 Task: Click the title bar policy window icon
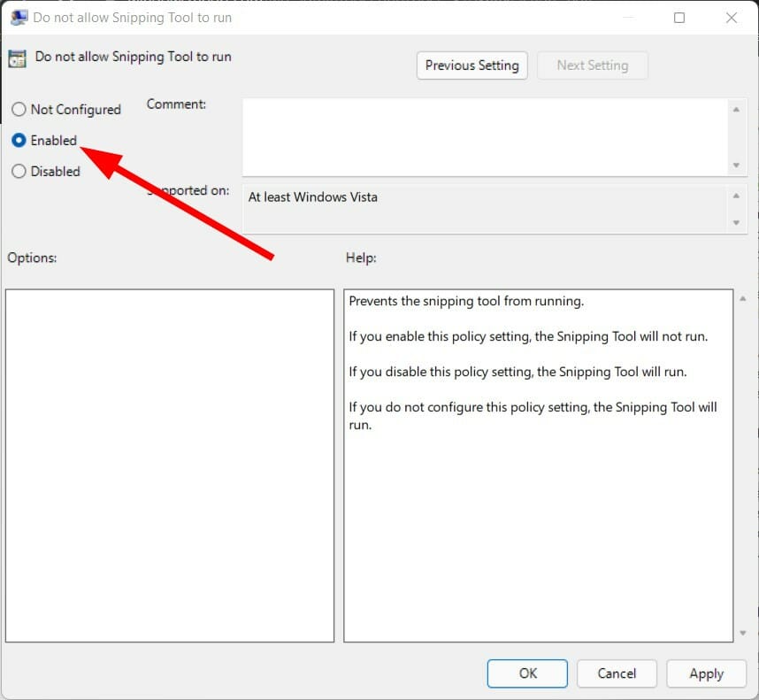coord(19,18)
